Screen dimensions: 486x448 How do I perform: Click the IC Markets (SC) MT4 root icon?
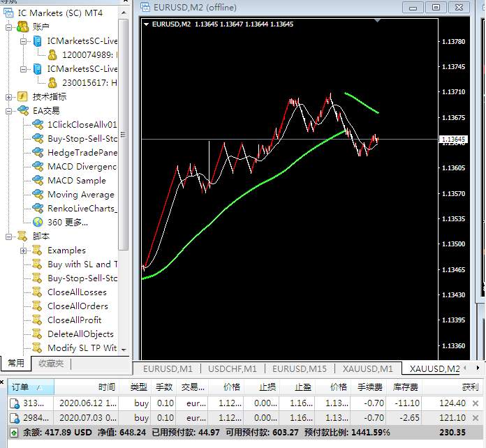8,13
